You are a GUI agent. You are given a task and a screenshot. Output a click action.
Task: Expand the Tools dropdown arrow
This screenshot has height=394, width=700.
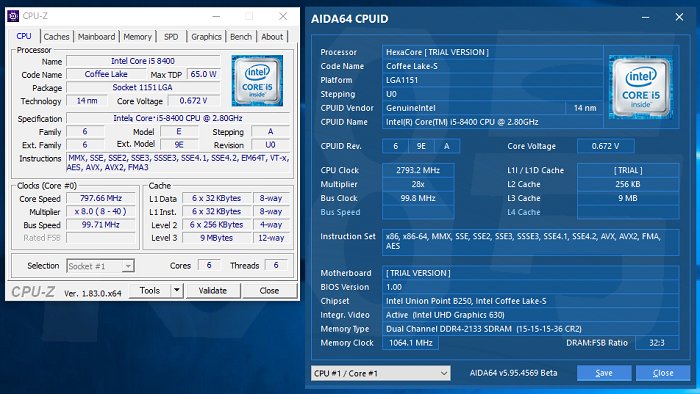tap(177, 290)
